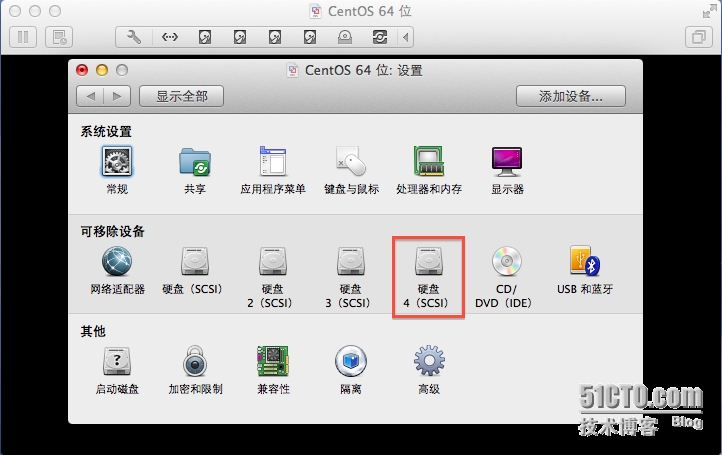Image resolution: width=722 pixels, height=455 pixels.
Task: Click the sync icon in VM toolbar
Action: (379, 37)
